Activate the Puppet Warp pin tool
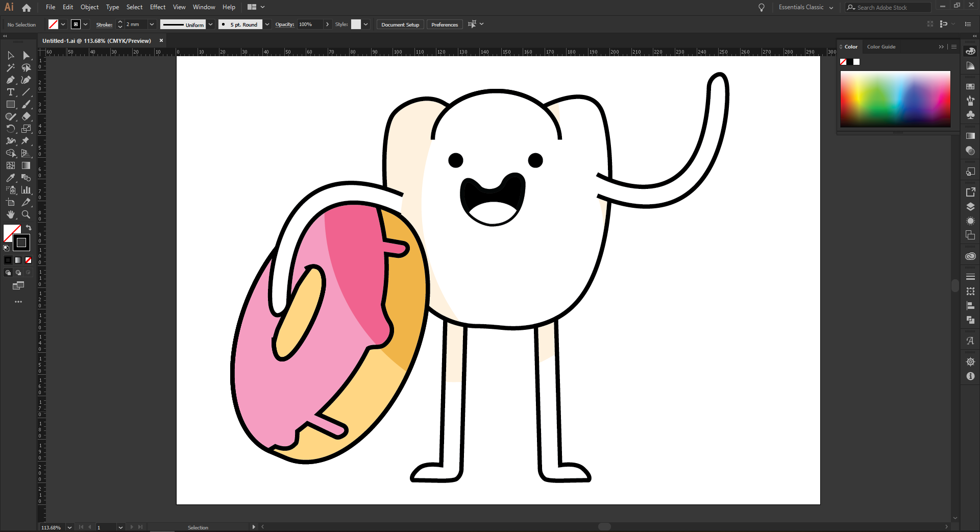 pyautogui.click(x=26, y=141)
